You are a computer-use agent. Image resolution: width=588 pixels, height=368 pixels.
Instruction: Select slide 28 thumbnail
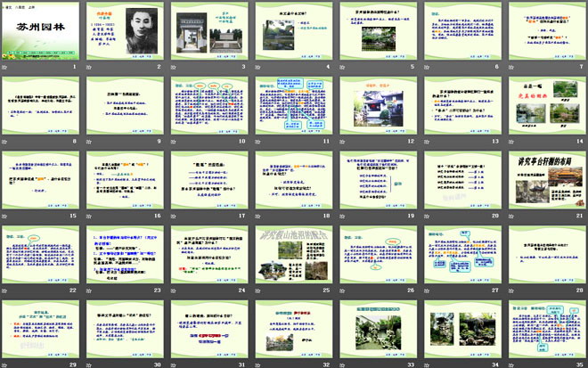547,254
